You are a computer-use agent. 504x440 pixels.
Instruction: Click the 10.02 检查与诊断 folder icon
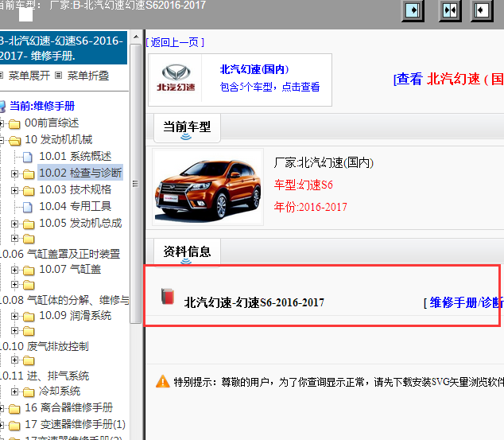pyautogui.click(x=29, y=174)
